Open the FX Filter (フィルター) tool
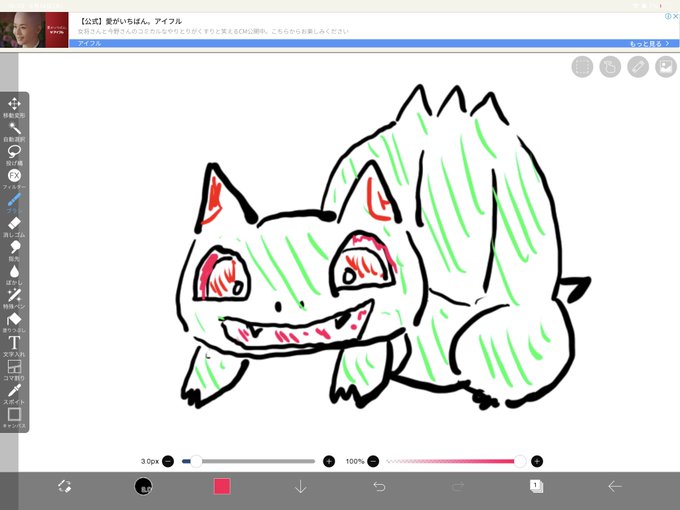 pyautogui.click(x=14, y=179)
